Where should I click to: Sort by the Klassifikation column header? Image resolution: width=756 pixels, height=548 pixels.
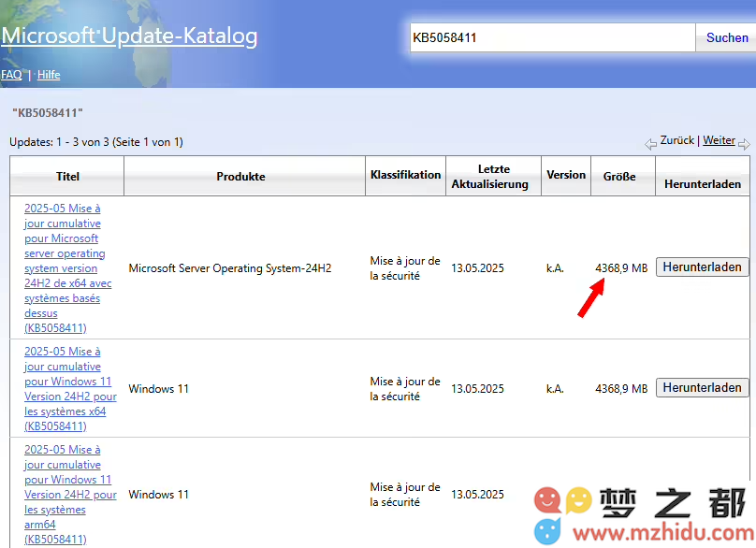(405, 175)
